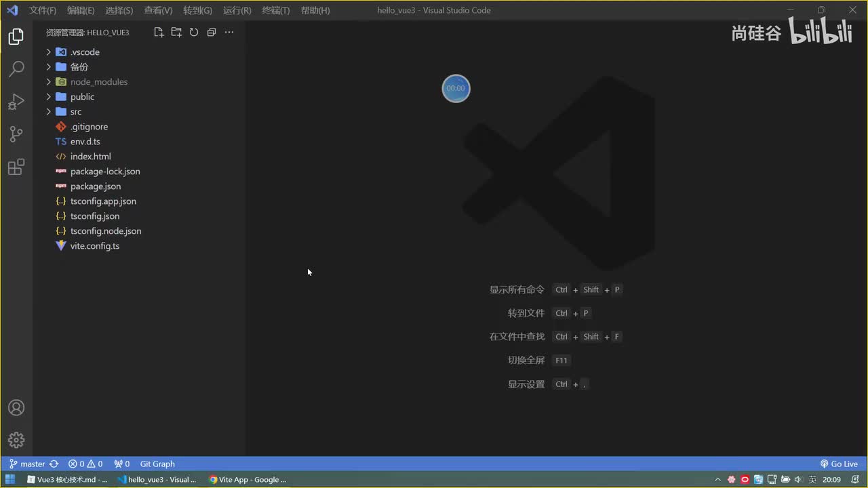Viewport: 868px width, 488px height.
Task: Open the Accounts menu icon
Action: 16,408
